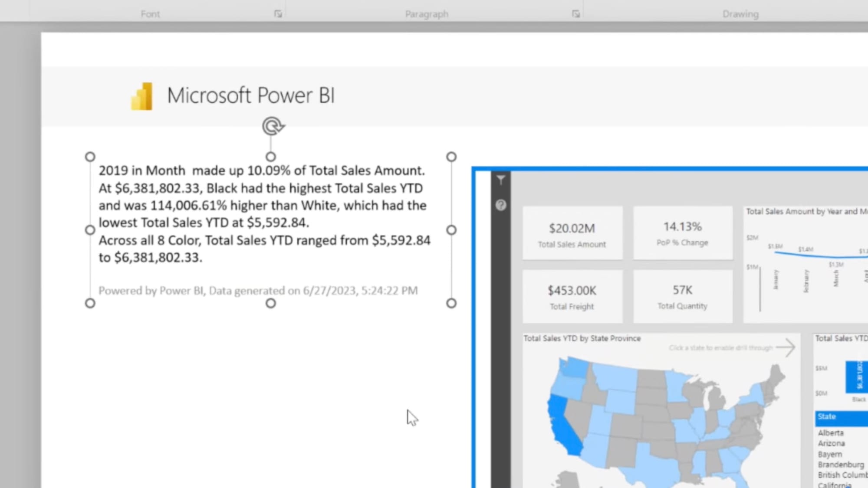Viewport: 868px width, 488px height.
Task: Click the rotate handle above the text box
Action: point(273,126)
